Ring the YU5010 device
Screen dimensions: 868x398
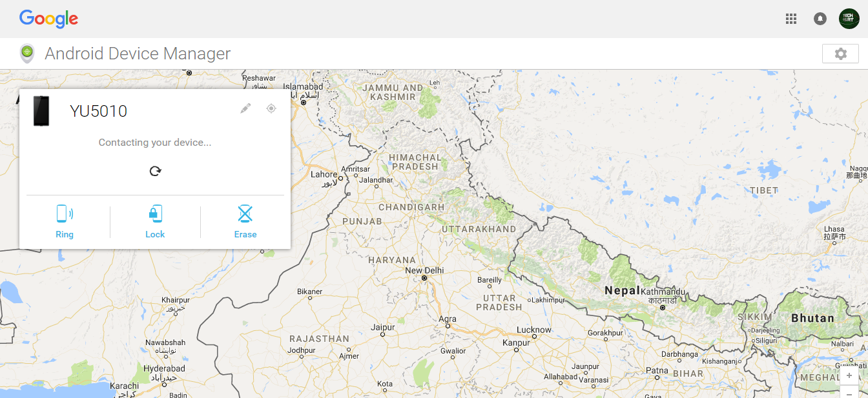pyautogui.click(x=65, y=222)
